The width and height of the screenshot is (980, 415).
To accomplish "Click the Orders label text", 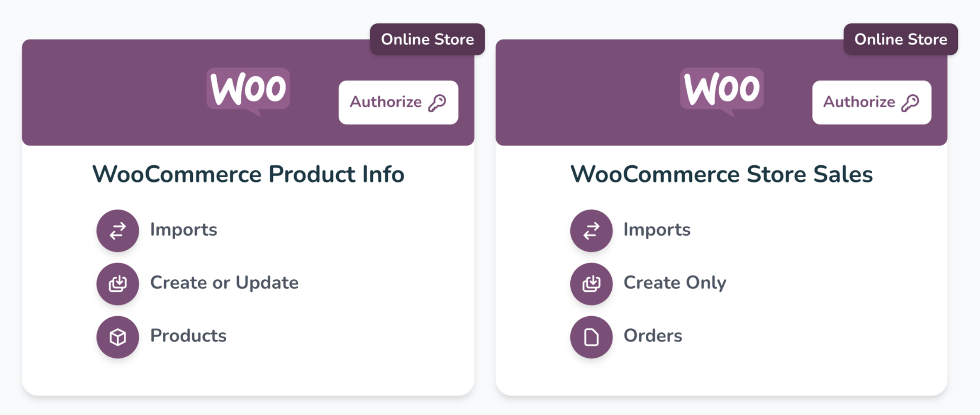I will click(653, 335).
